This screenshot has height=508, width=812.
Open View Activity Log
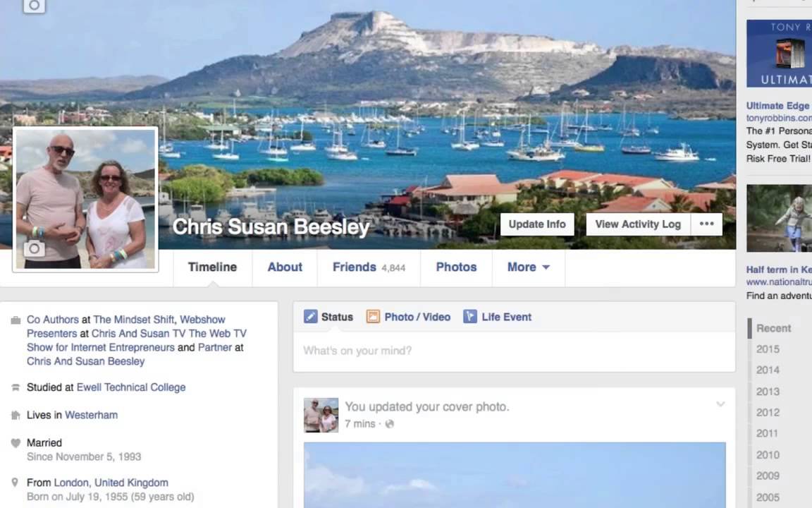(x=638, y=224)
